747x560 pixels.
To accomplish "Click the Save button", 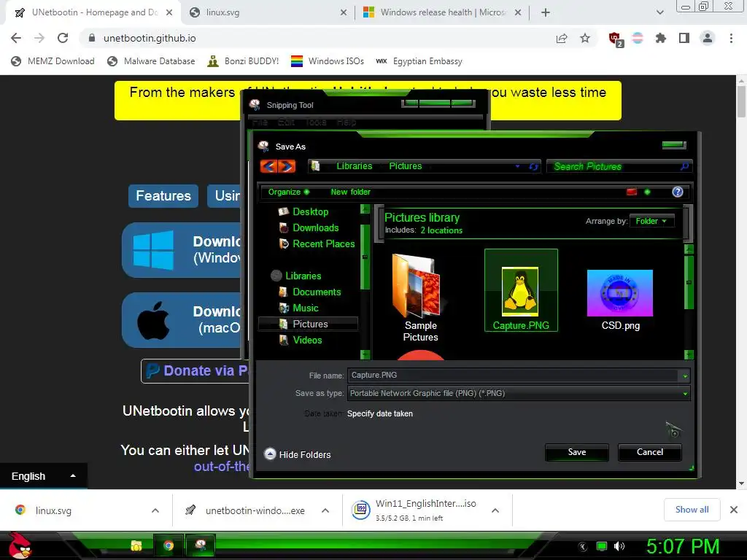I will point(576,452).
